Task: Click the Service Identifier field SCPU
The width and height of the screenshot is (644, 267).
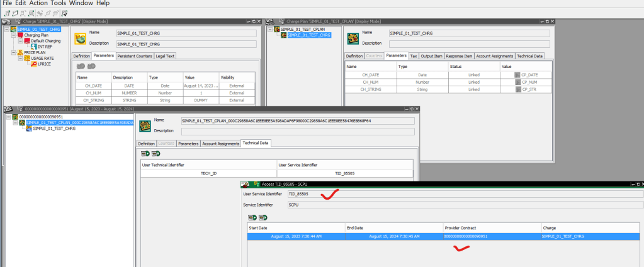Action: 465,204
